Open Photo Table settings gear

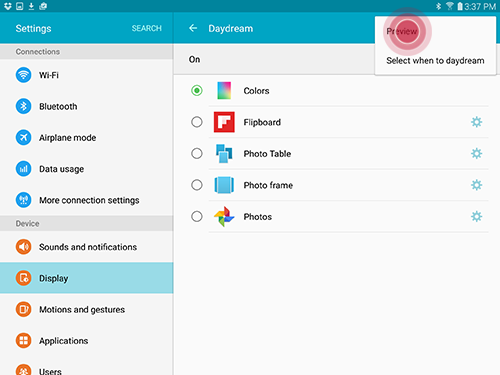(476, 153)
